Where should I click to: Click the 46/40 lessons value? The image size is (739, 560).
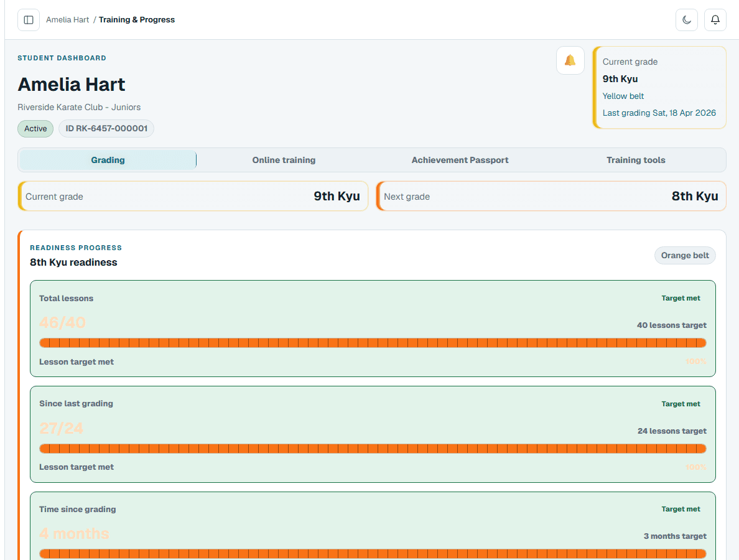point(62,322)
